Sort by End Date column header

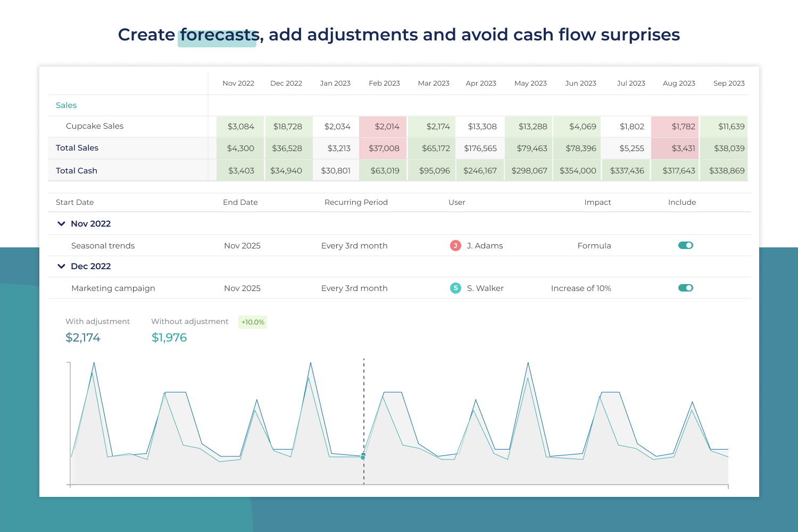pyautogui.click(x=240, y=202)
